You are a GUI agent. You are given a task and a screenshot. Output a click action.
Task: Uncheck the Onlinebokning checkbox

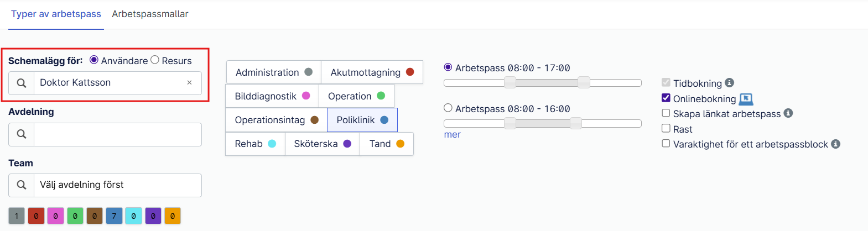click(x=666, y=98)
